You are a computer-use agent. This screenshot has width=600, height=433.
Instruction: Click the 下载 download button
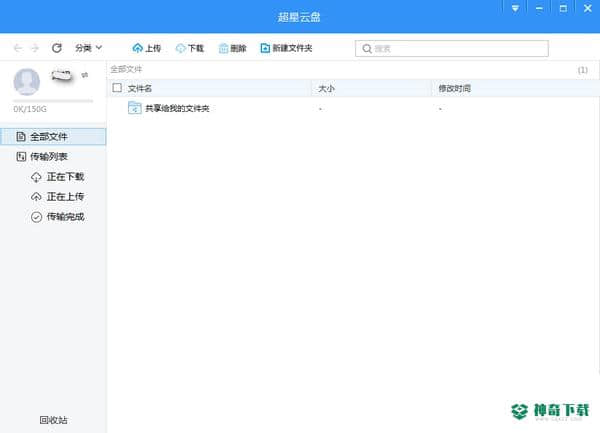[x=190, y=48]
